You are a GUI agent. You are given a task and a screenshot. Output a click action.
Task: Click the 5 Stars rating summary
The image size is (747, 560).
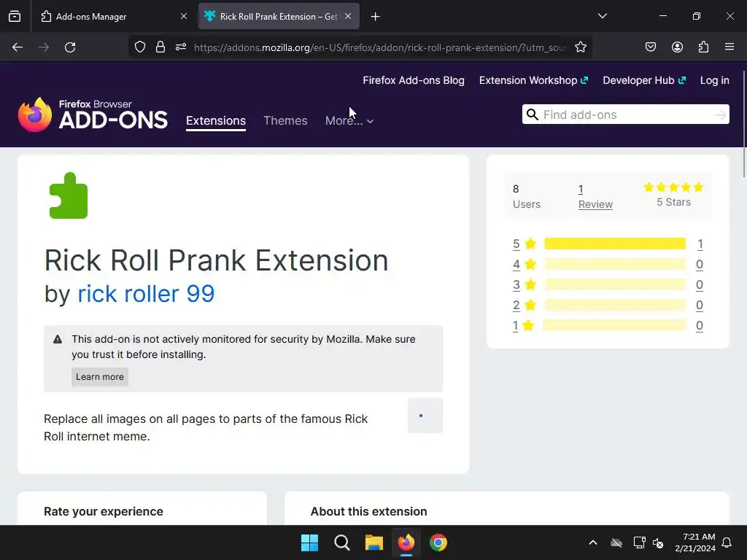point(673,195)
